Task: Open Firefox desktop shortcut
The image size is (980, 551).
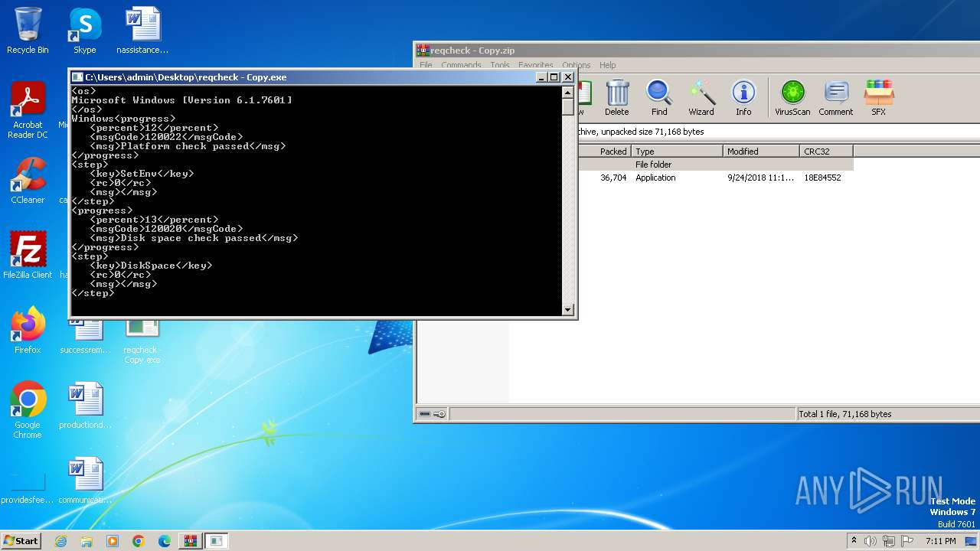Action: 28,330
